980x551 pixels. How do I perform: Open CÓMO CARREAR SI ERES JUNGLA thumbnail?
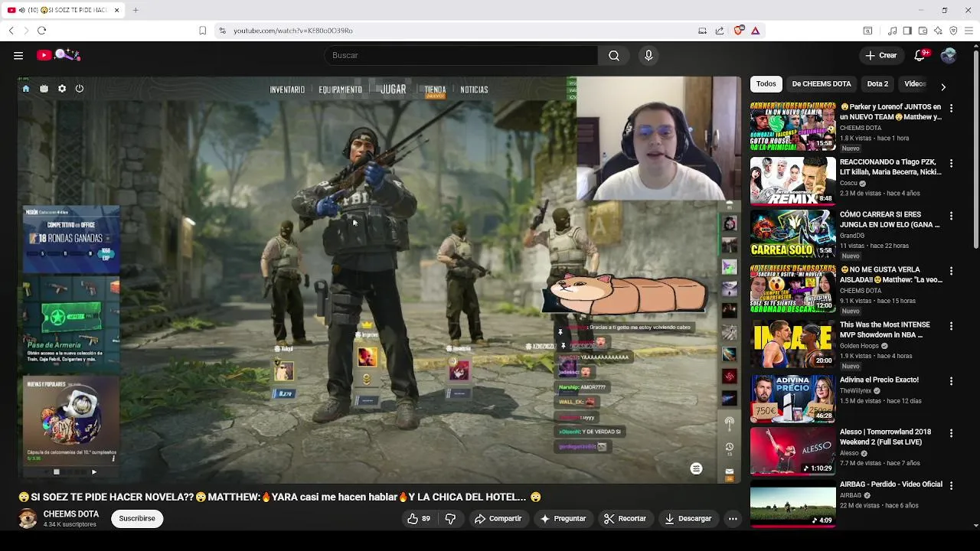click(792, 233)
